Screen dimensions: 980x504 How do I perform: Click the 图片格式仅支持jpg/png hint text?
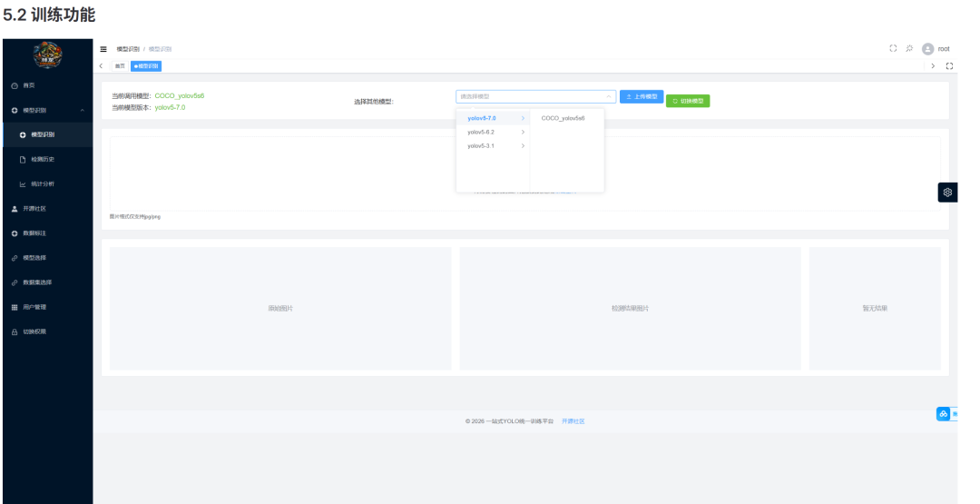pyautogui.click(x=135, y=216)
